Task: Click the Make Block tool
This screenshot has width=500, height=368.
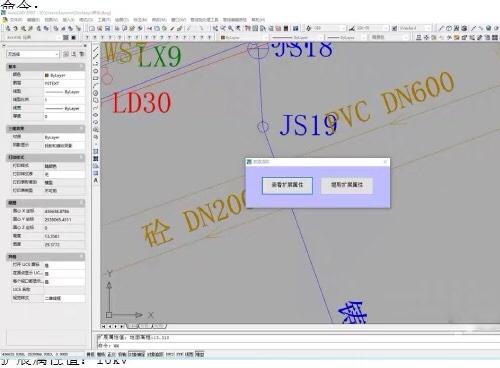Action: tap(96, 137)
